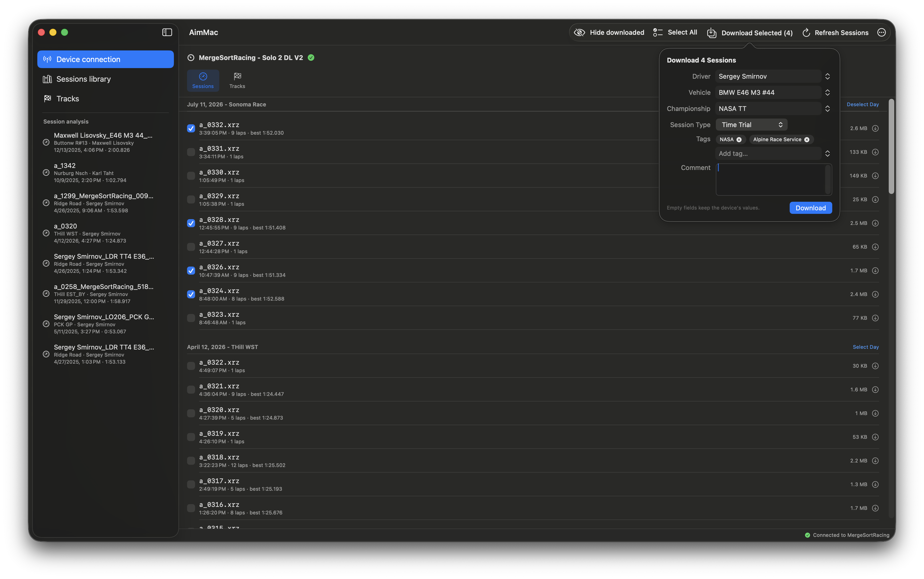Download a_0327.xrz via its download icon
Image resolution: width=924 pixels, height=579 pixels.
[875, 247]
